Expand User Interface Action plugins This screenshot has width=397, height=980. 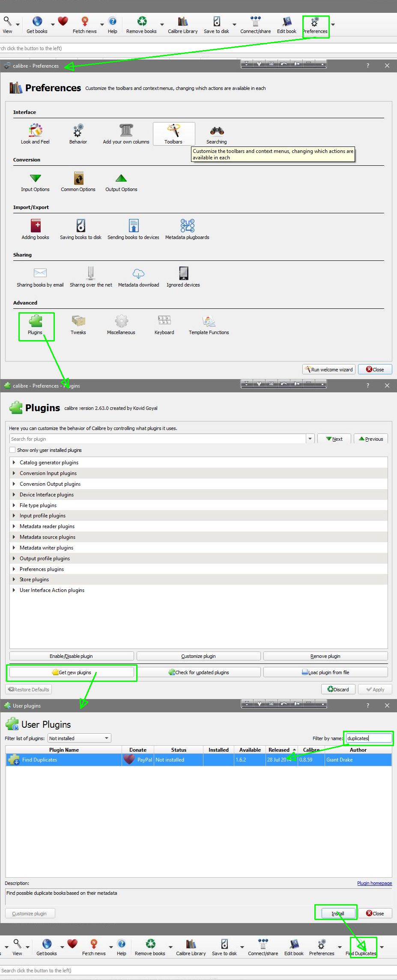coord(14,590)
